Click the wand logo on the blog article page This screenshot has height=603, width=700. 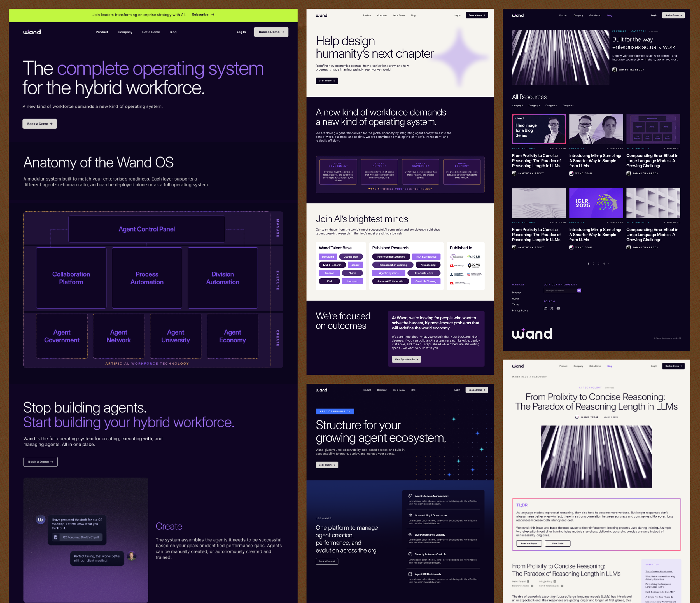pos(518,366)
